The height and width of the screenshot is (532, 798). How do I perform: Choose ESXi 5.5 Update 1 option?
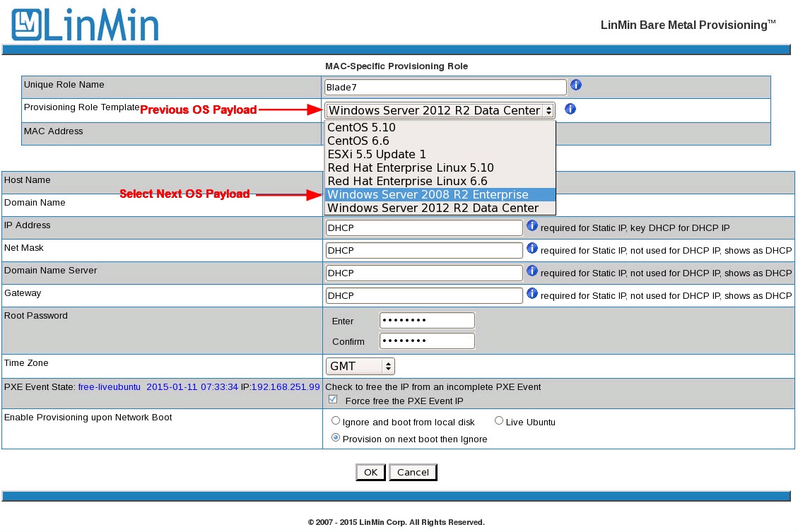(440, 154)
